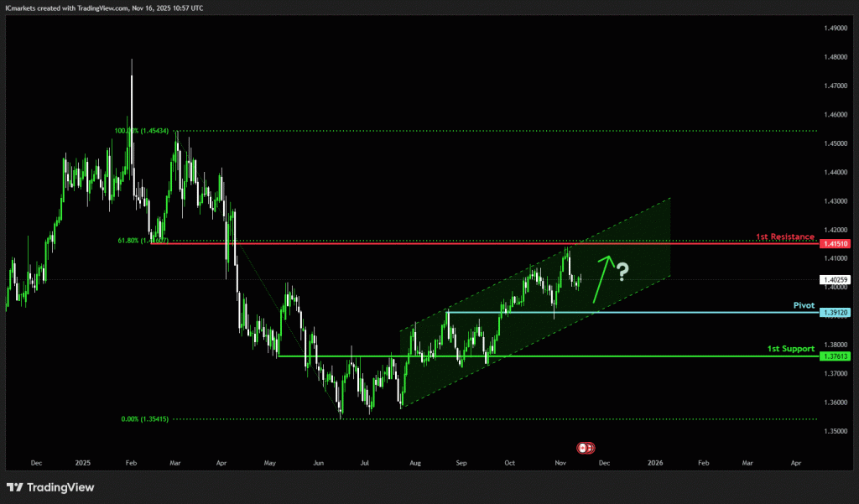Click the Nov label on time axis
859x504 pixels.
click(560, 462)
